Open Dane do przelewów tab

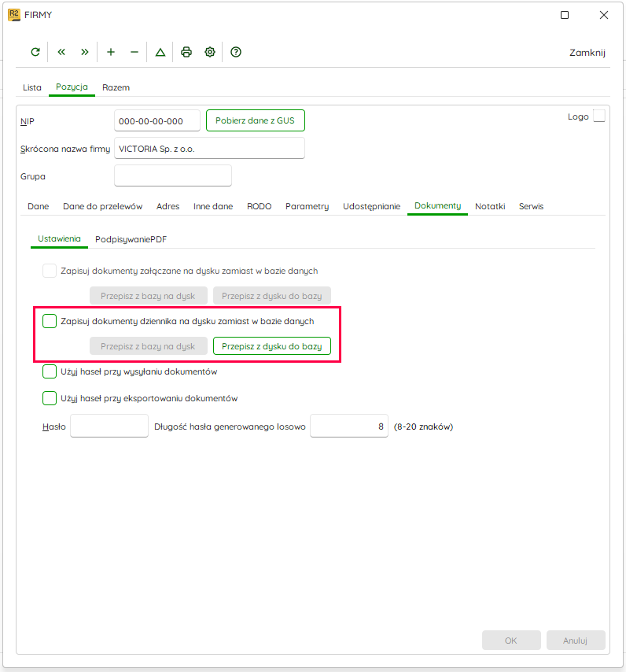[103, 206]
